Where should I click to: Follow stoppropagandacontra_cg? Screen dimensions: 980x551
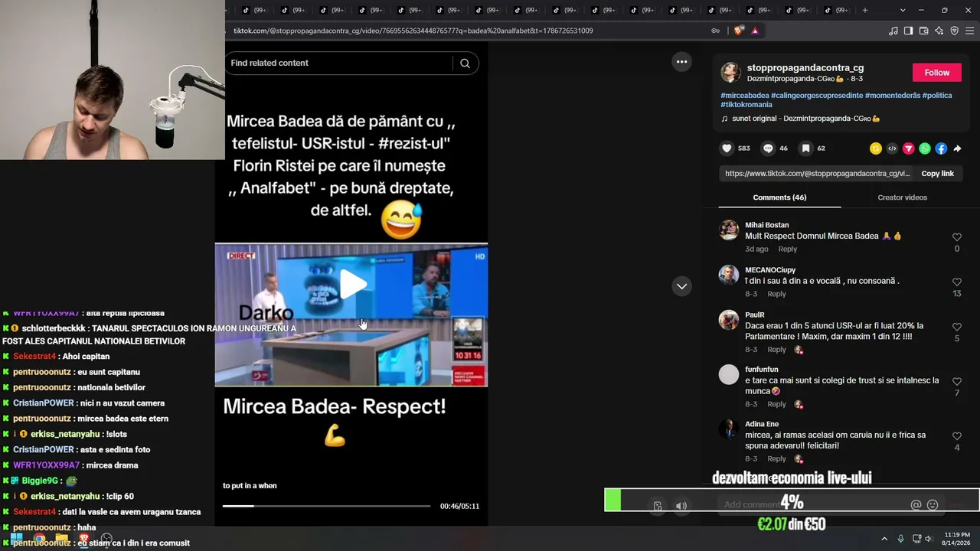[x=936, y=73]
